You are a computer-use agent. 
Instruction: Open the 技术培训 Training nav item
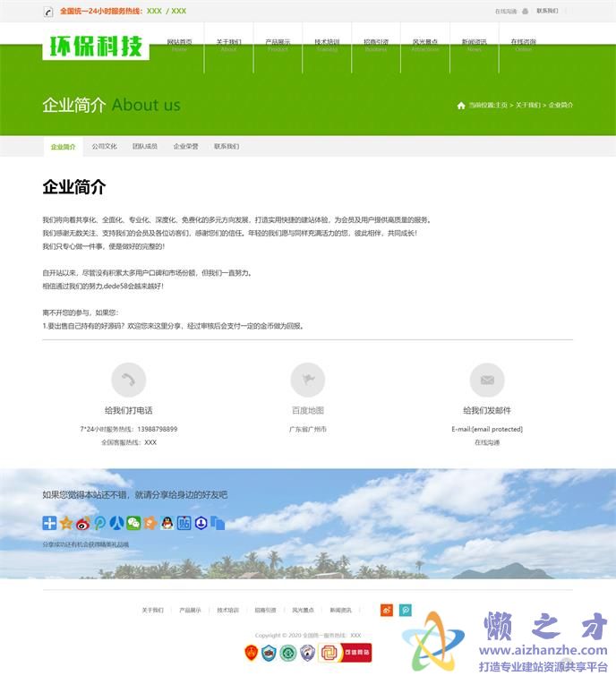[x=327, y=46]
